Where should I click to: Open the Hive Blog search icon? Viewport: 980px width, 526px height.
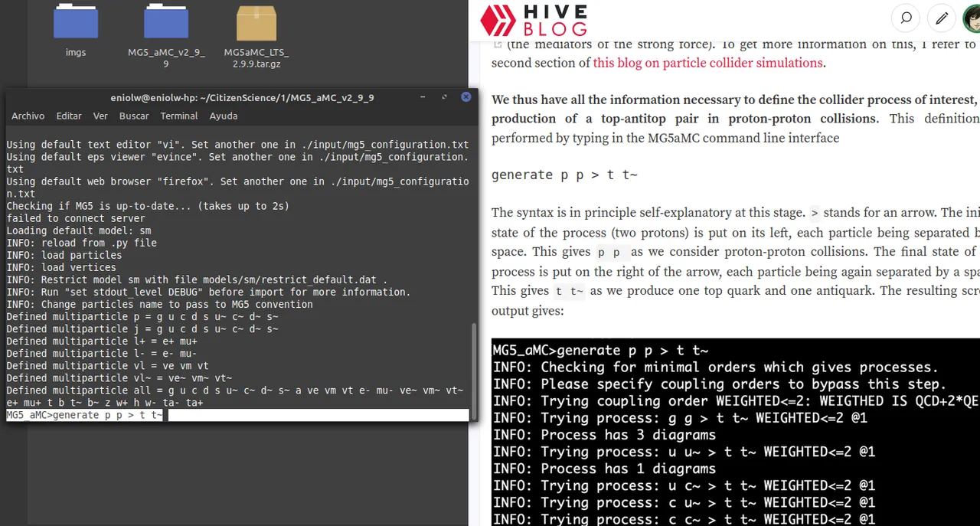(906, 18)
